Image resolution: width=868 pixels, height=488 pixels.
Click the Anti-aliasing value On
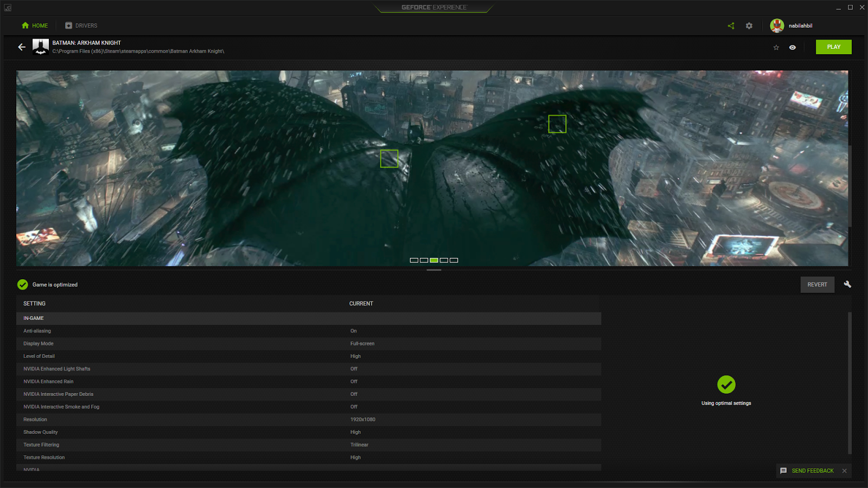354,331
